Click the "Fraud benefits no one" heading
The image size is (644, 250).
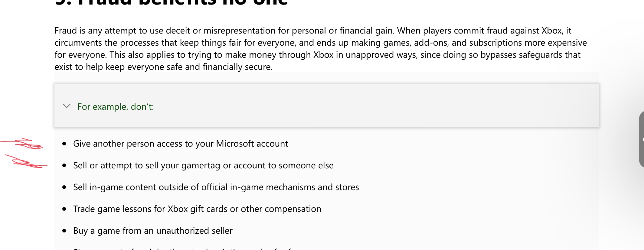tap(172, 2)
